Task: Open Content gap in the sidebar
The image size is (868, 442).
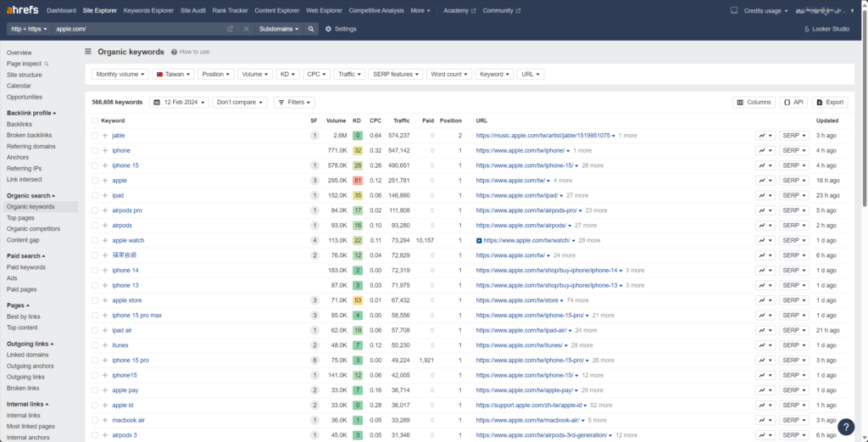Action: [23, 240]
